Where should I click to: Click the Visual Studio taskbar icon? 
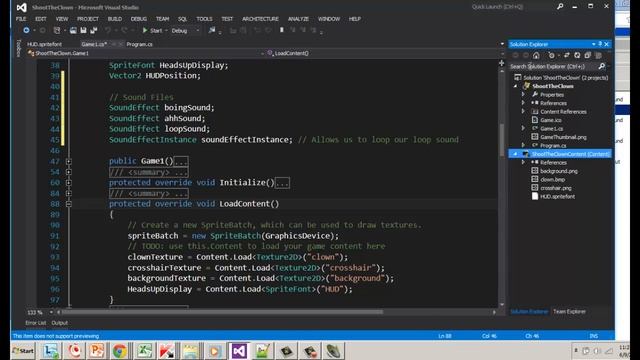239,351
